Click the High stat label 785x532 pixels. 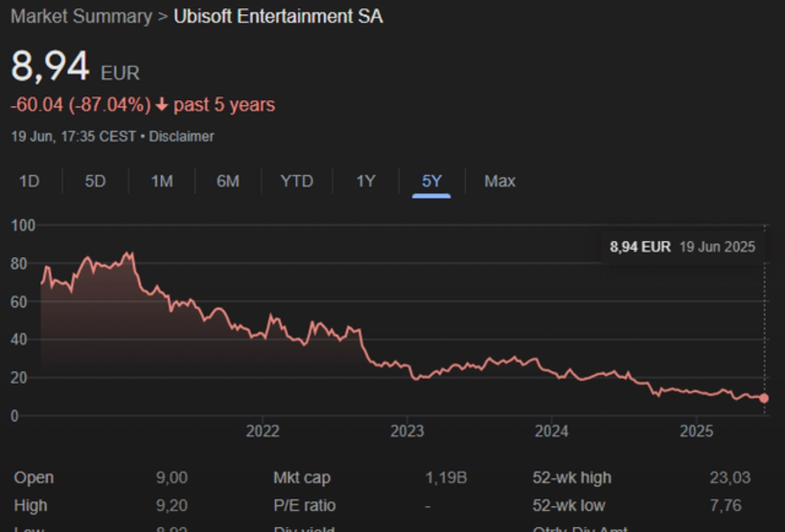(x=31, y=505)
